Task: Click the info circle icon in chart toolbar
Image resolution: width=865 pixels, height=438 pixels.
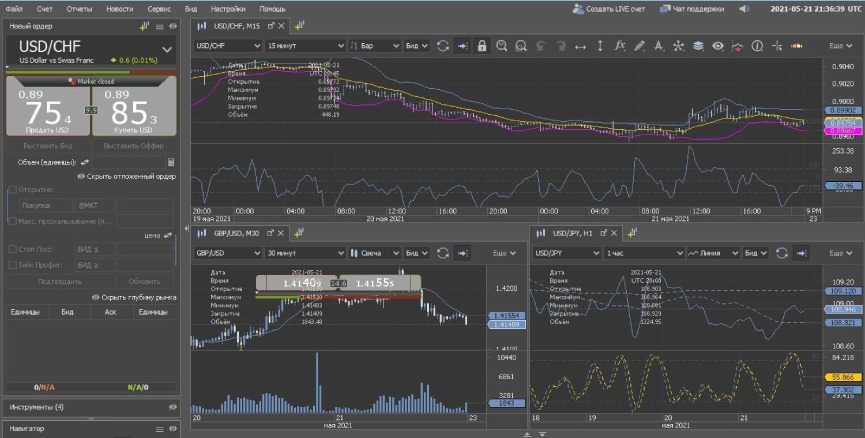Action: [x=757, y=46]
